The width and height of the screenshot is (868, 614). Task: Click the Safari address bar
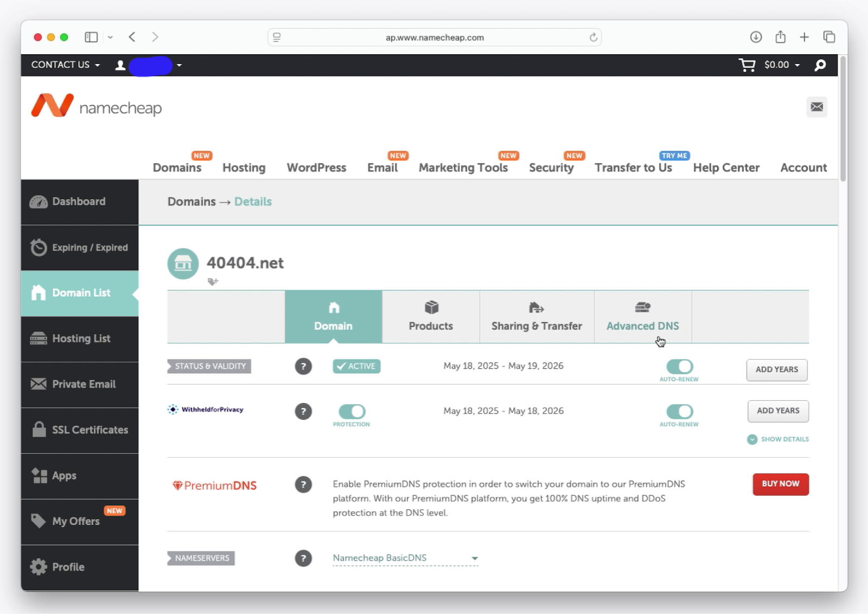click(434, 37)
